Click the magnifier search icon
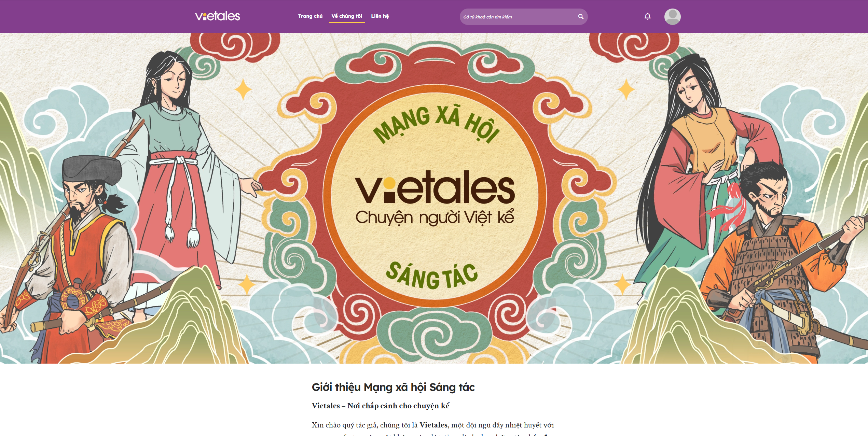The height and width of the screenshot is (436, 868). pos(580,17)
